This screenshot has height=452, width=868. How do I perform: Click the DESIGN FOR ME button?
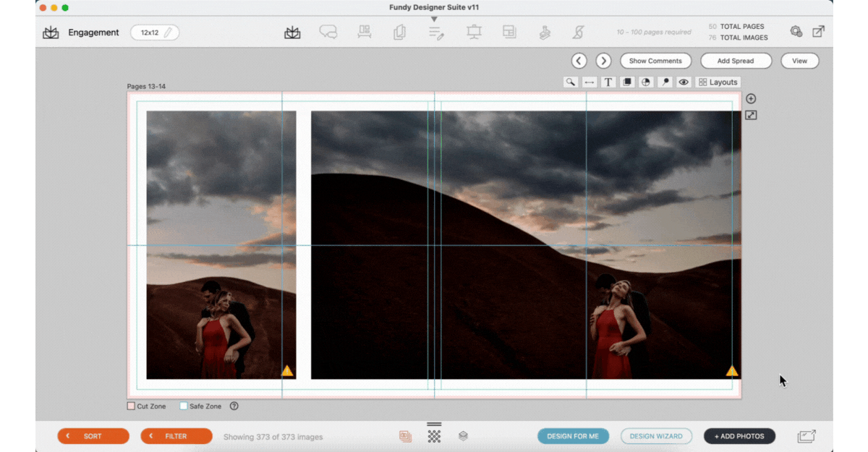(573, 436)
